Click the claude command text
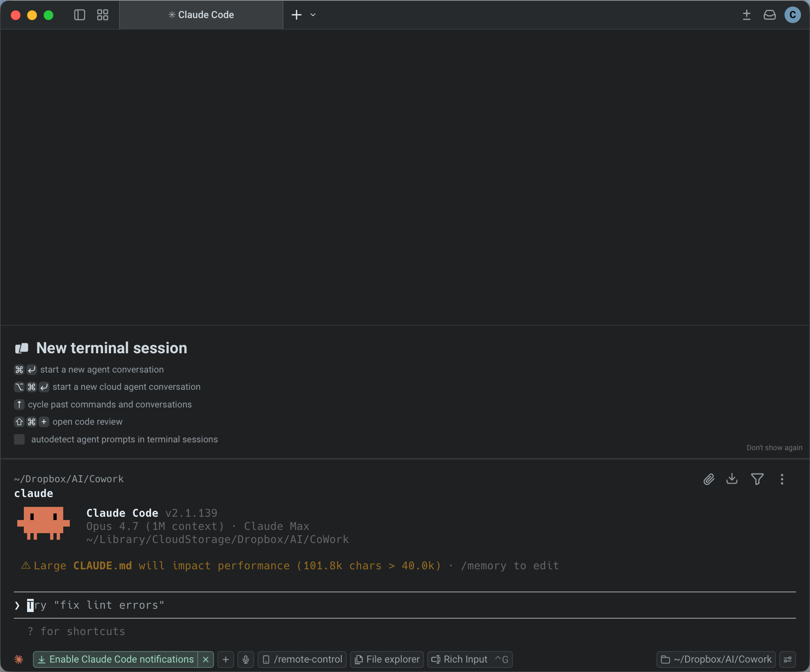 pyautogui.click(x=34, y=493)
